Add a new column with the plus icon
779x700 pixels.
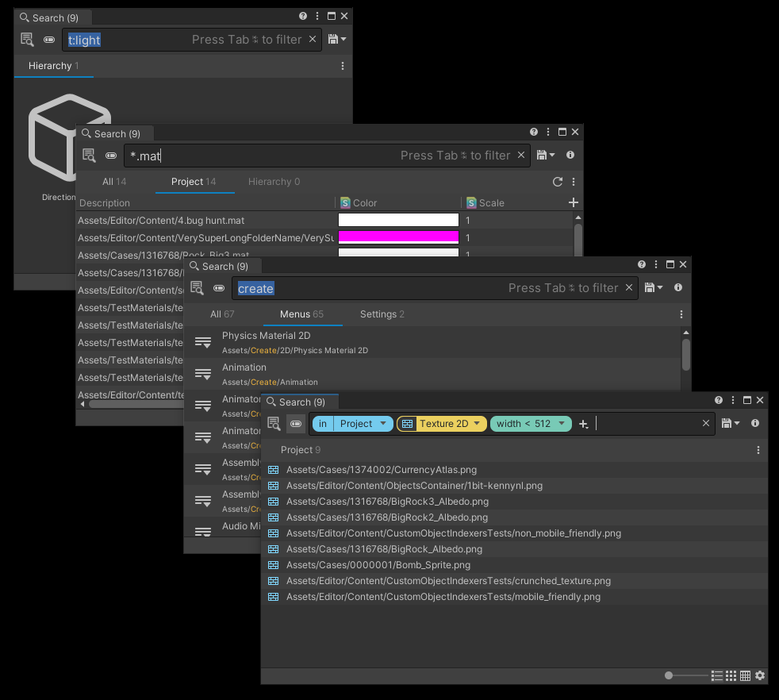tap(574, 203)
